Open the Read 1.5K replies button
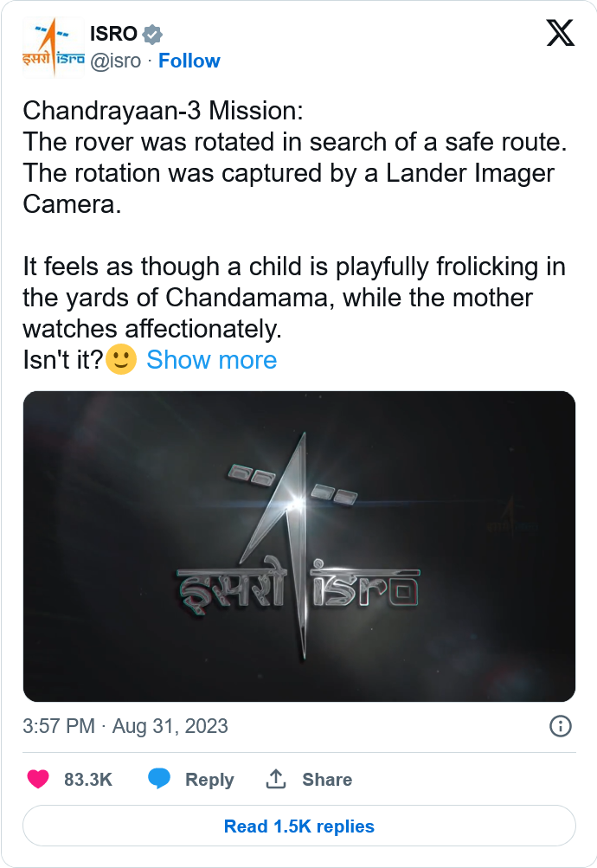Screen dimensions: 597x868 [298, 826]
